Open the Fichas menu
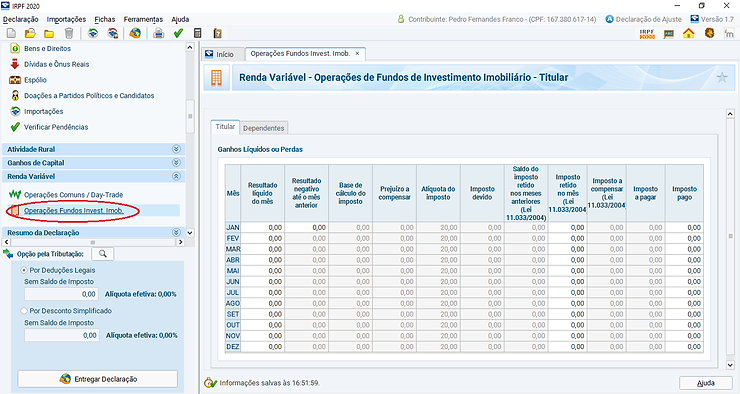This screenshot has height=394, width=740. tap(105, 19)
